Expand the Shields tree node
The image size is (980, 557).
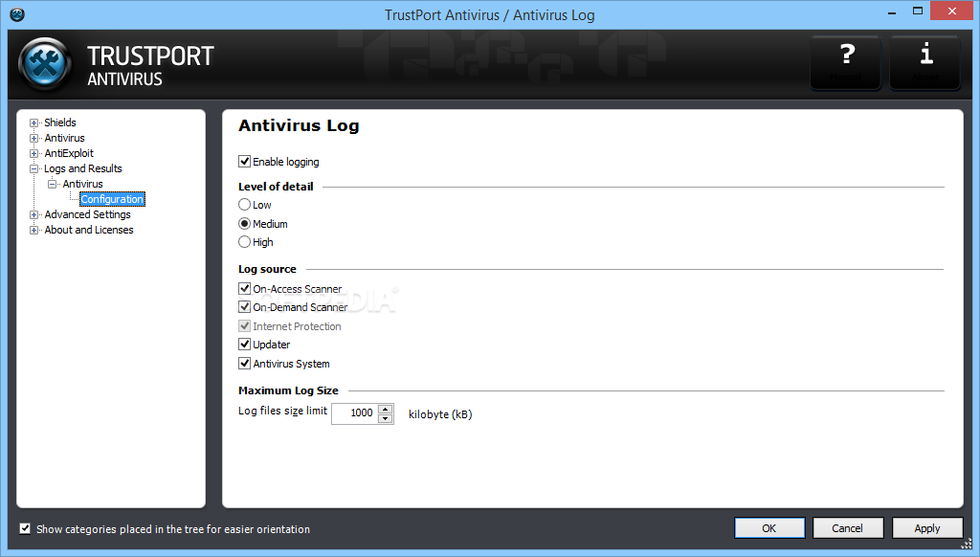coord(33,123)
